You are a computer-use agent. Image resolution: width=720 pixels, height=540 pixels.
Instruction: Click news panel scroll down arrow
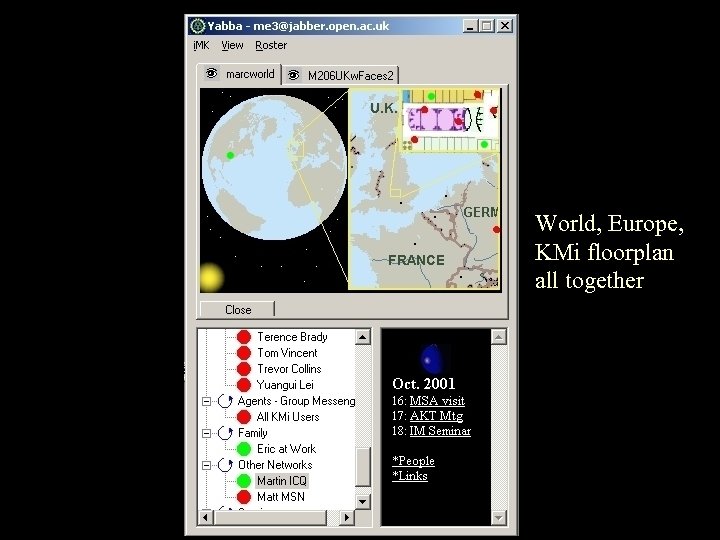tap(499, 518)
